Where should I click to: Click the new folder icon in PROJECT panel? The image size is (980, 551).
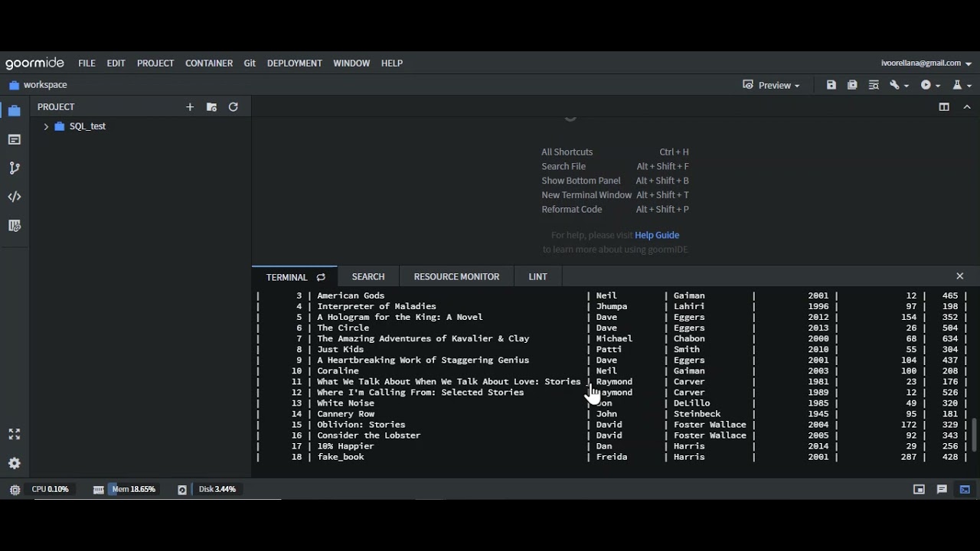click(x=211, y=107)
